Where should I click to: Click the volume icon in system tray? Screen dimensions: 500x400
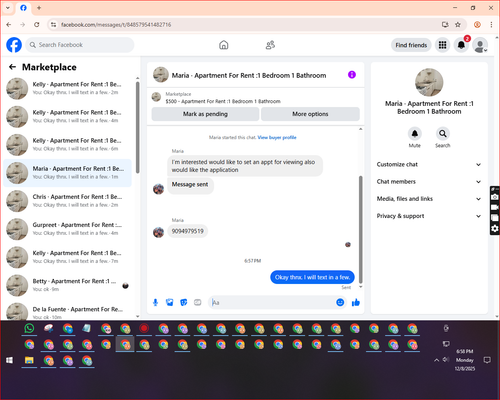446,360
